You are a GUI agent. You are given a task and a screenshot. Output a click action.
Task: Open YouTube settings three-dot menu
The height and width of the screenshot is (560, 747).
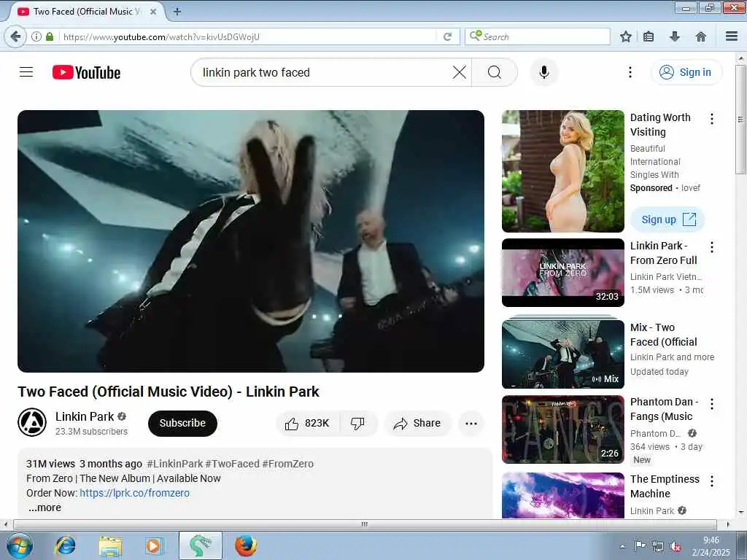630,72
